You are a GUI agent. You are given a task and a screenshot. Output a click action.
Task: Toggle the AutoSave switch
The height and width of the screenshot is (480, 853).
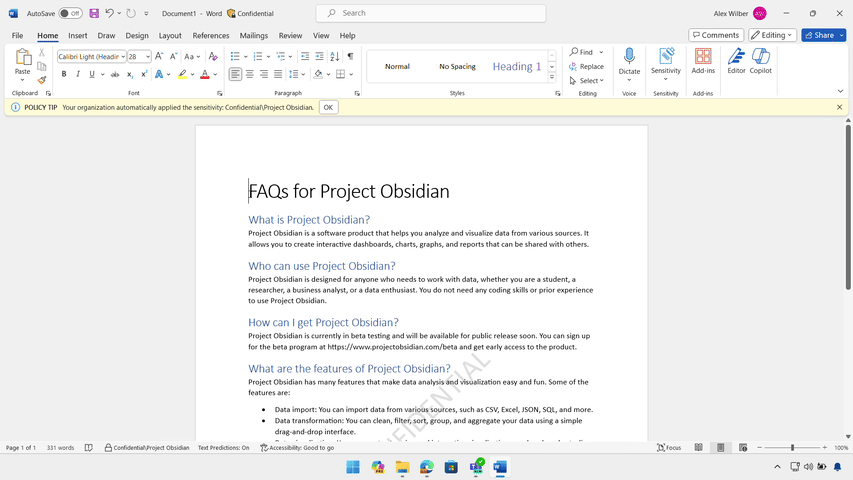[x=70, y=13]
